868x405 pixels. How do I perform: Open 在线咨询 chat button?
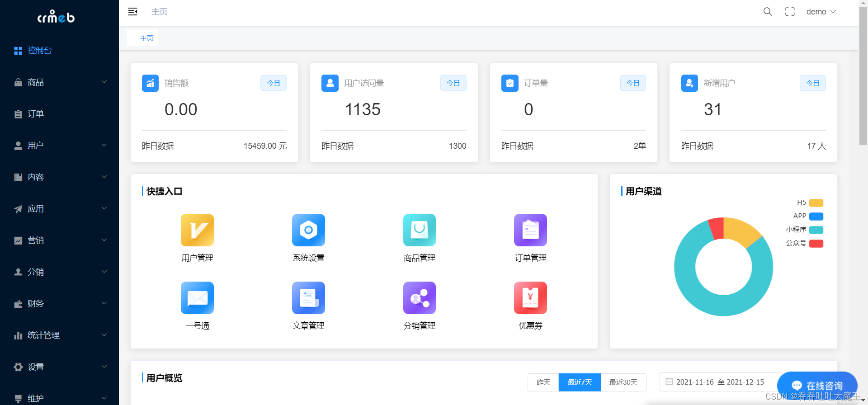coord(817,386)
